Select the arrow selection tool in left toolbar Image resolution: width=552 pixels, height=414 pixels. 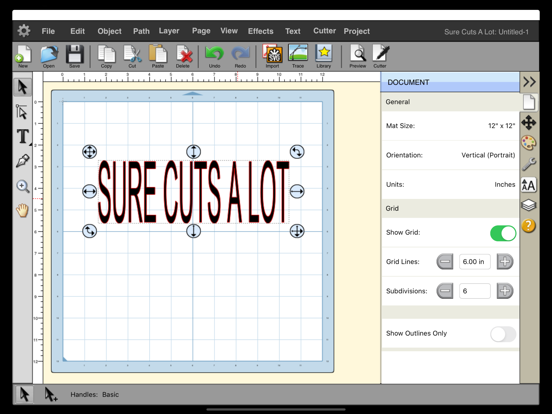(x=23, y=87)
